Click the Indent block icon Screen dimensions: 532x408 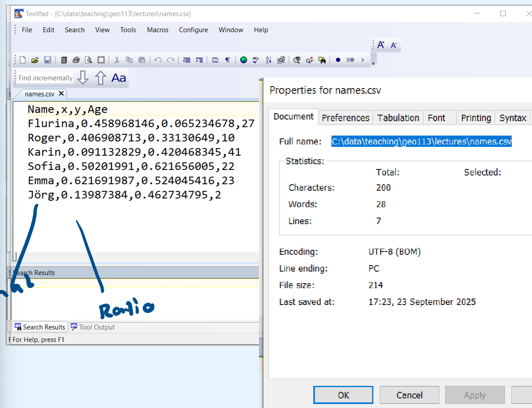pos(199,60)
